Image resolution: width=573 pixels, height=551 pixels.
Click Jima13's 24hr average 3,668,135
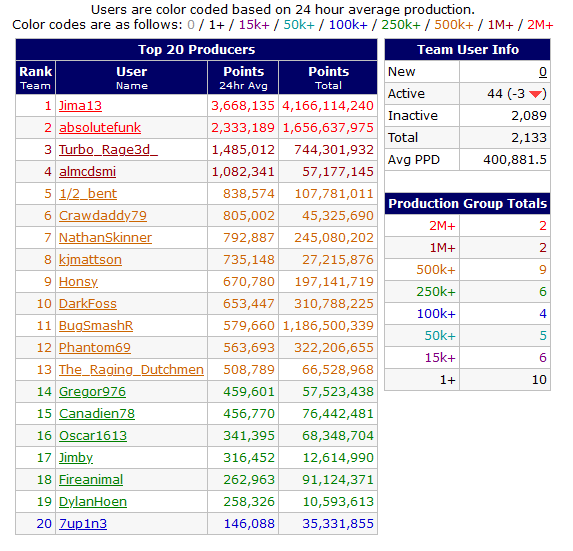243,106
